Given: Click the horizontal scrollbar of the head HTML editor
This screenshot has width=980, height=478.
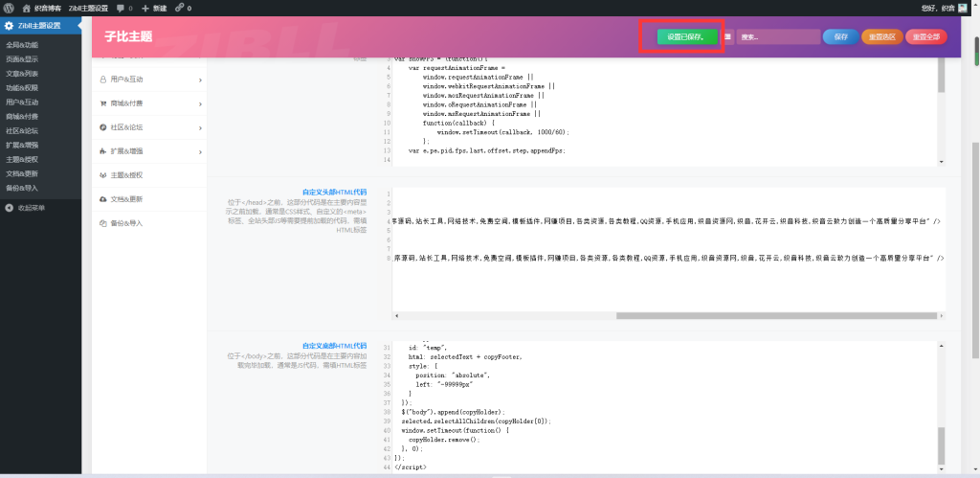Looking at the screenshot, I should pos(775,316).
